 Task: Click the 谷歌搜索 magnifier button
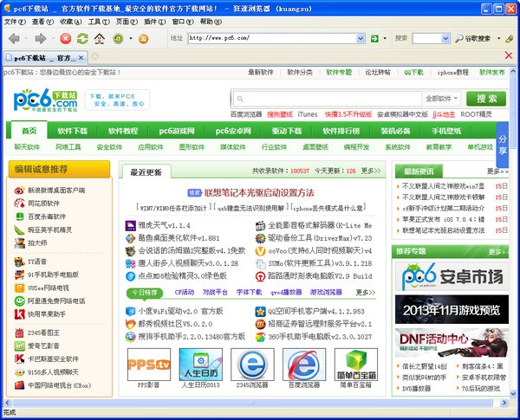pos(473,38)
